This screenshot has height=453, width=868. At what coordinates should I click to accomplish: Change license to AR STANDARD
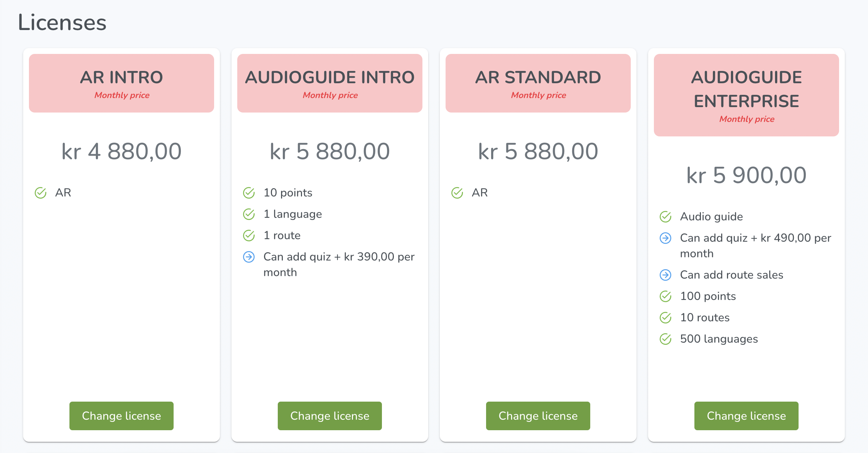point(538,416)
